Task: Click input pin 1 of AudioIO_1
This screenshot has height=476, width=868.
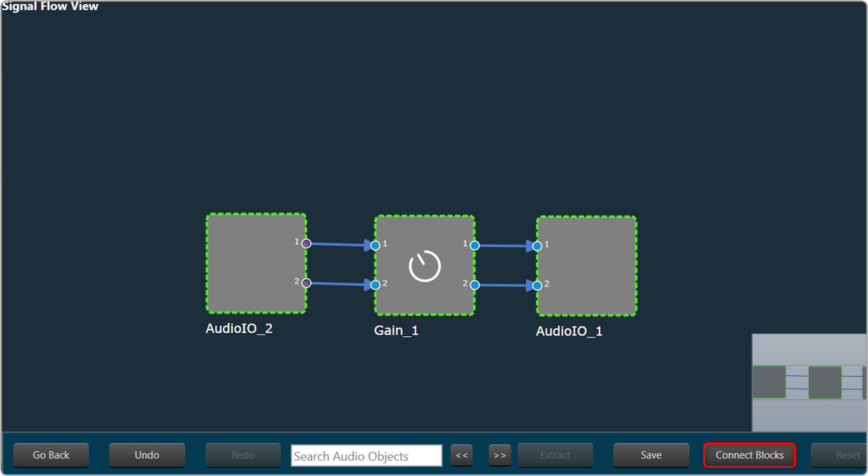Action: (537, 246)
